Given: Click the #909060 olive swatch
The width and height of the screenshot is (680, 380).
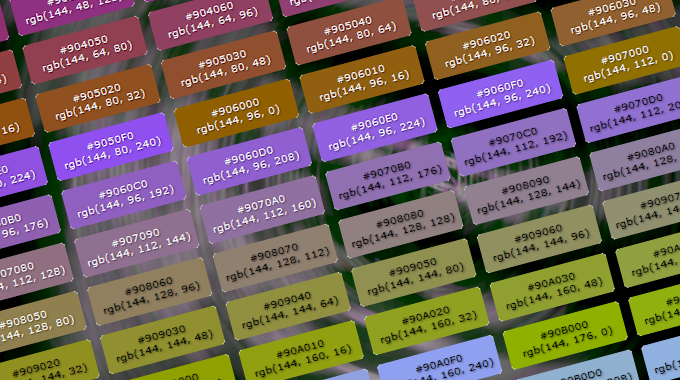Looking at the screenshot, I should point(539,239).
